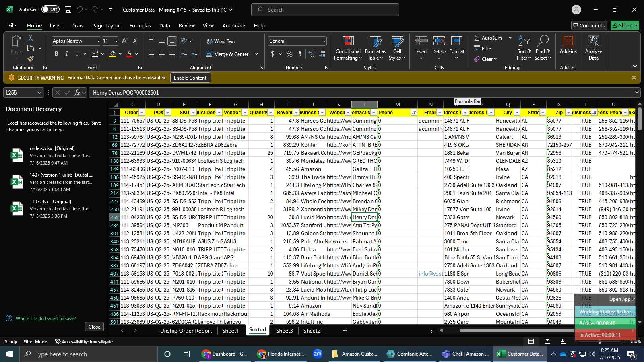Click the Cut scissors icon
The height and width of the screenshot is (362, 644).
pos(31,38)
